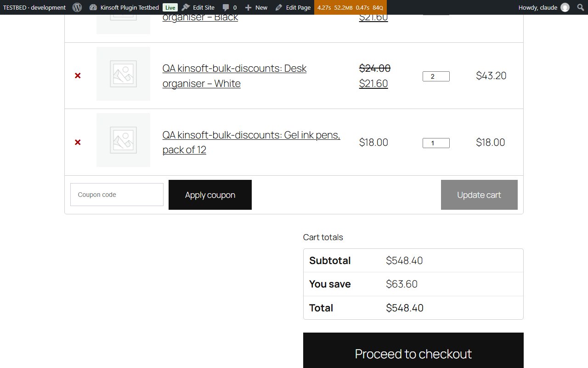
Task: Open Gel ink pens product thumbnail
Action: [123, 140]
